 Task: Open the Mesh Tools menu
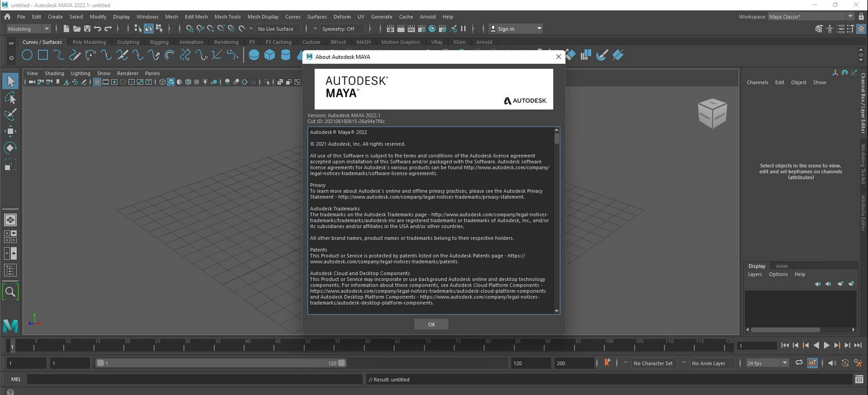(x=227, y=17)
